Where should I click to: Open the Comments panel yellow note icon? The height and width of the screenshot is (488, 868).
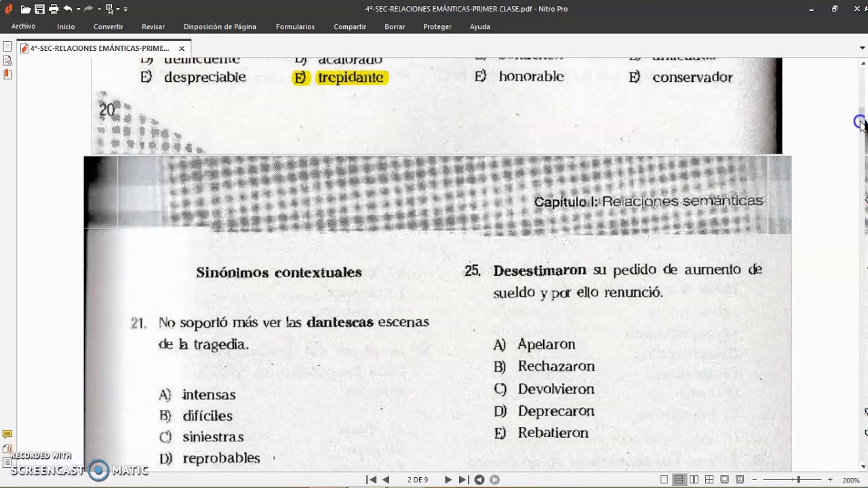coord(7,434)
